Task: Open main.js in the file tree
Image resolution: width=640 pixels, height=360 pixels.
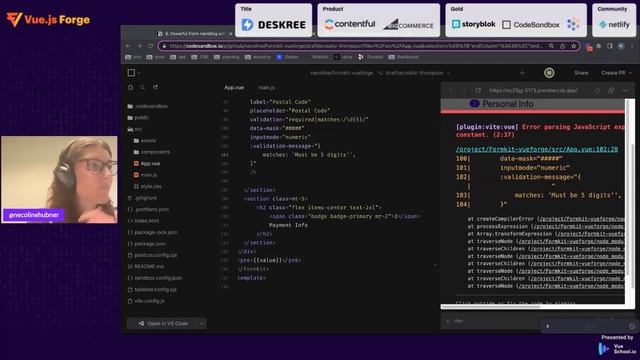Action: (x=146, y=175)
